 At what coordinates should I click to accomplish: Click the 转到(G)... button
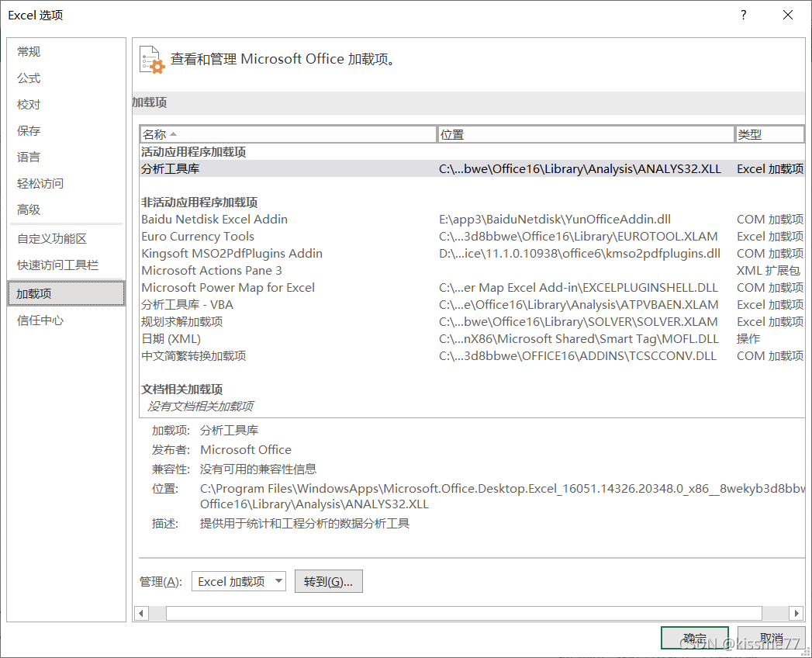point(328,581)
